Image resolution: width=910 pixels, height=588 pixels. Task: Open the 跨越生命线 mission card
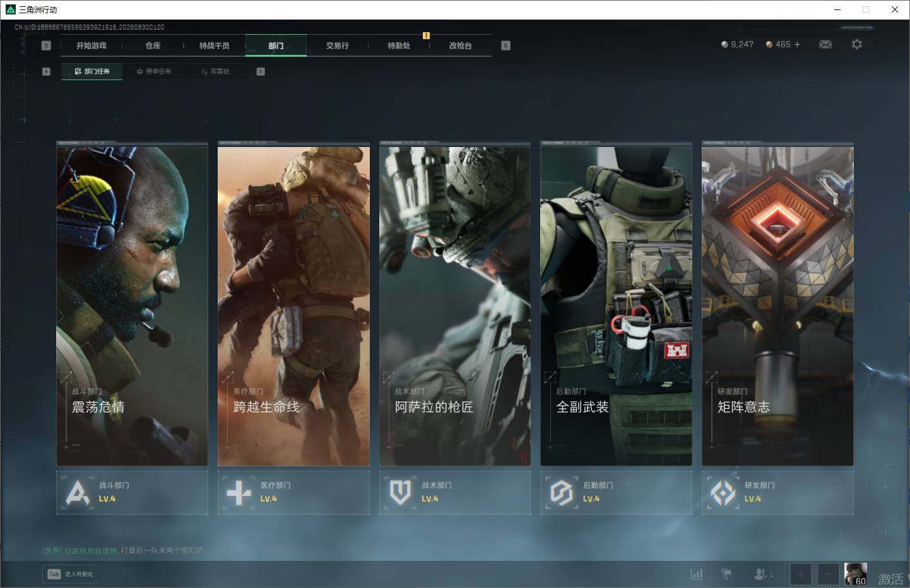click(293, 304)
